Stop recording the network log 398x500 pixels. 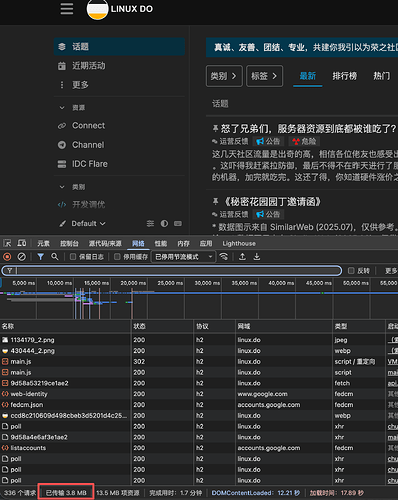tap(7, 257)
